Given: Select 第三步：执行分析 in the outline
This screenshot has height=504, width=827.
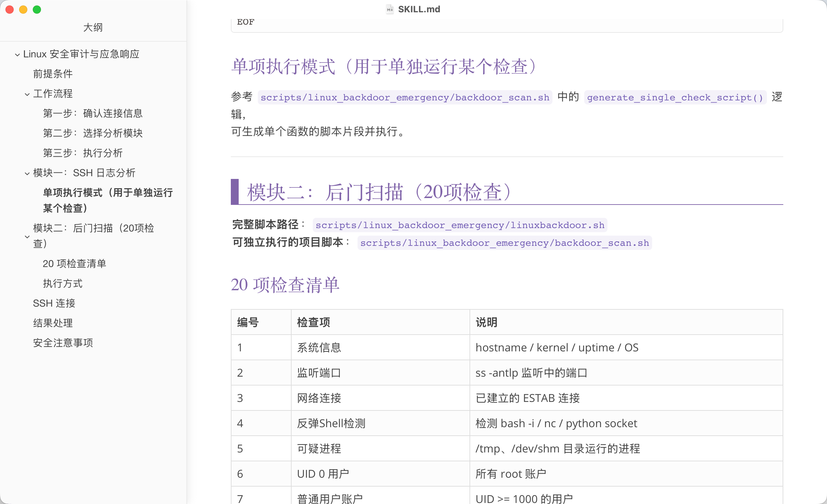Looking at the screenshot, I should 83,153.
